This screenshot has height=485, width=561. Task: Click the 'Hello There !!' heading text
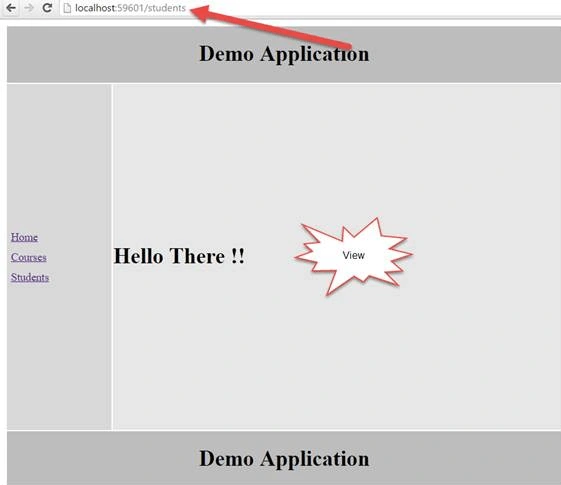tap(179, 256)
